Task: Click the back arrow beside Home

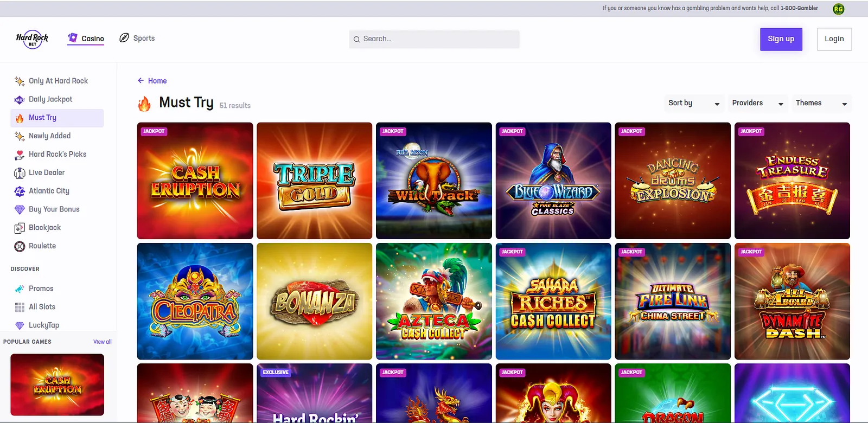Action: click(141, 81)
